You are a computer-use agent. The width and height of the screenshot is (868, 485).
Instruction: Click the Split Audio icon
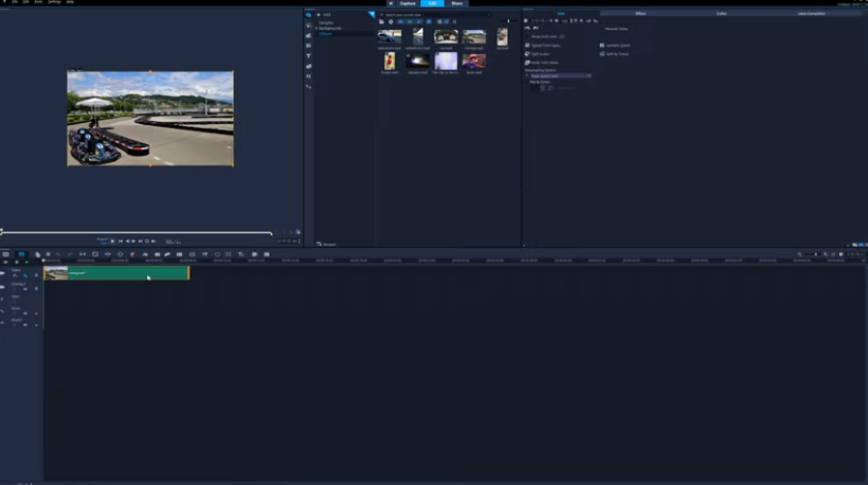(527, 53)
